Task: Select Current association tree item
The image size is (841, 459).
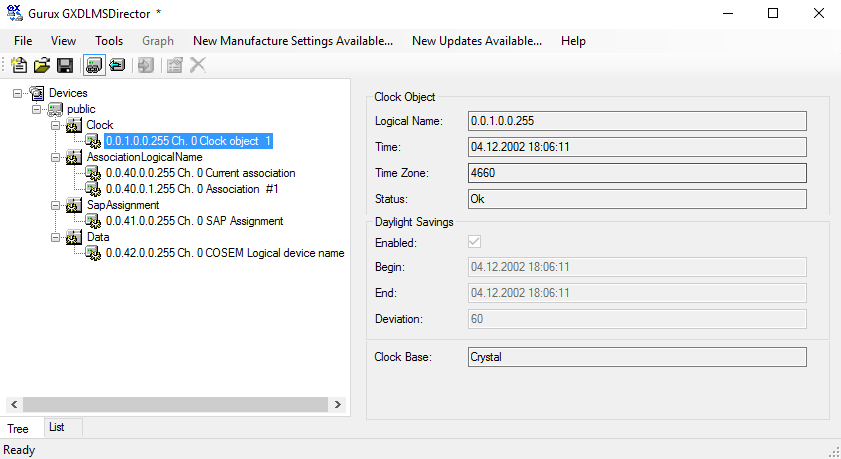Action: 200,173
